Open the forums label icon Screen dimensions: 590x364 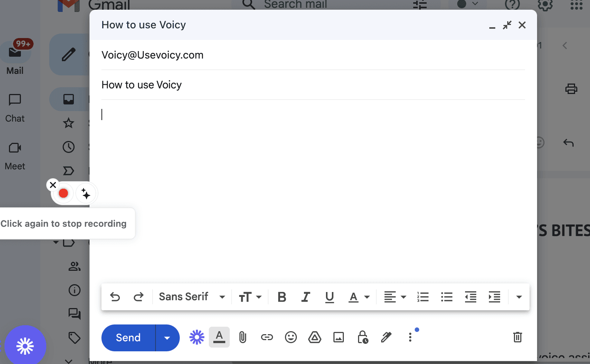click(x=75, y=314)
